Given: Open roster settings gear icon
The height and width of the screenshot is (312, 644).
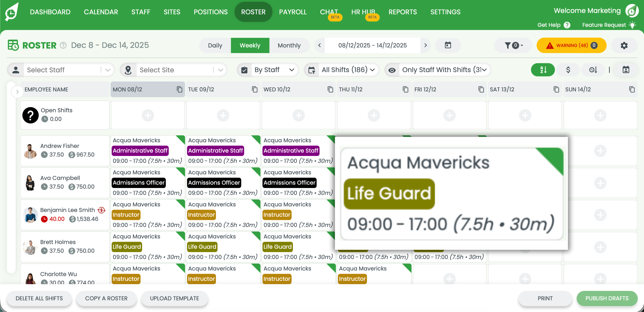Looking at the screenshot, I should 624,45.
